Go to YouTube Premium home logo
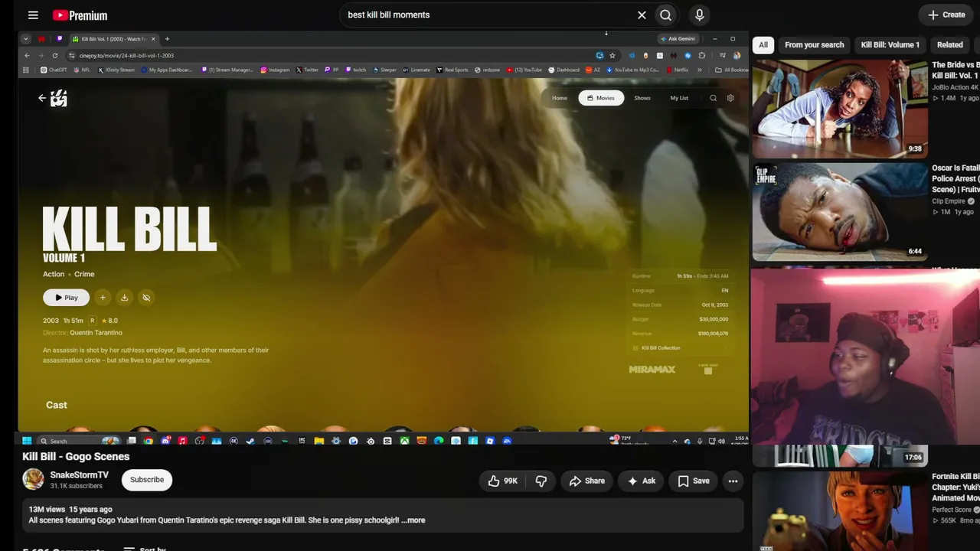Screen dimensions: 980x551 [x=80, y=15]
